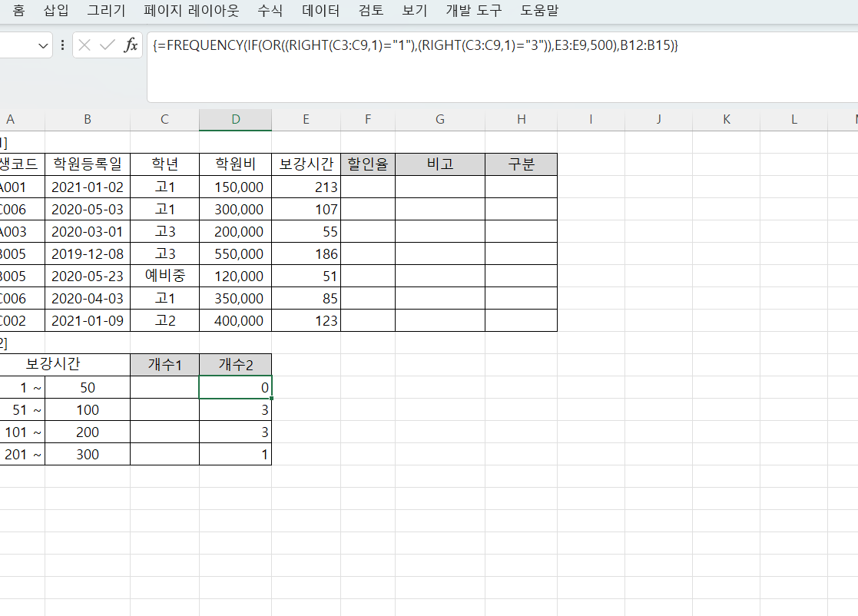Click the Insert Function fx icon
This screenshot has width=858, height=616.
(x=131, y=45)
